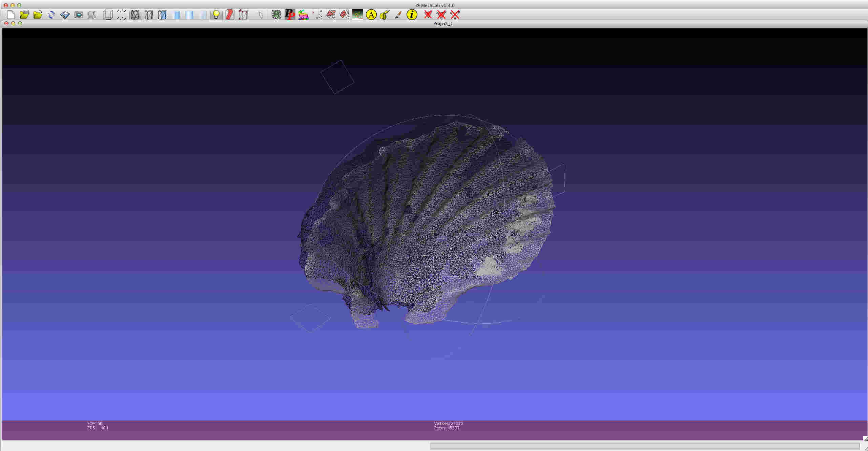This screenshot has height=451, width=868.
Task: Click the New Empty Project icon
Action: point(11,15)
